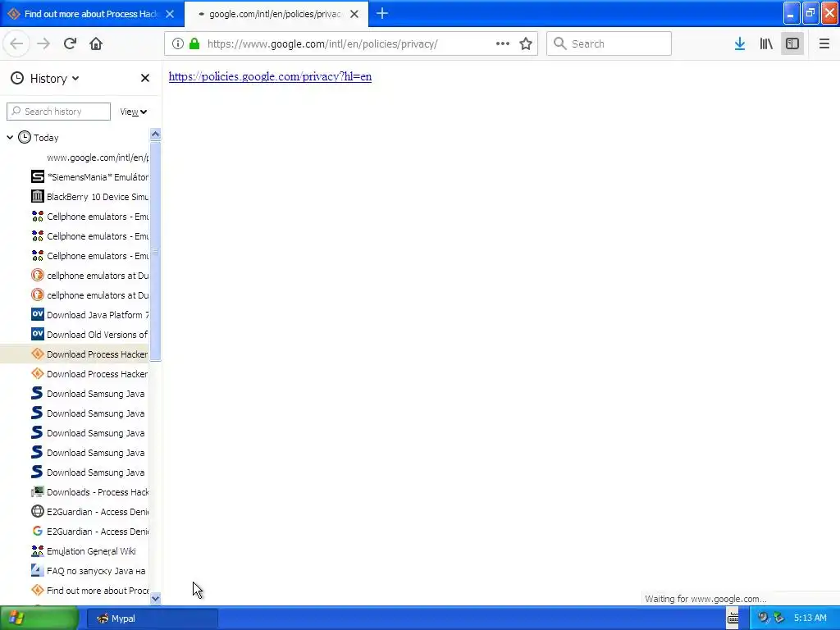Go forward one page
This screenshot has width=840, height=630.
(x=43, y=44)
